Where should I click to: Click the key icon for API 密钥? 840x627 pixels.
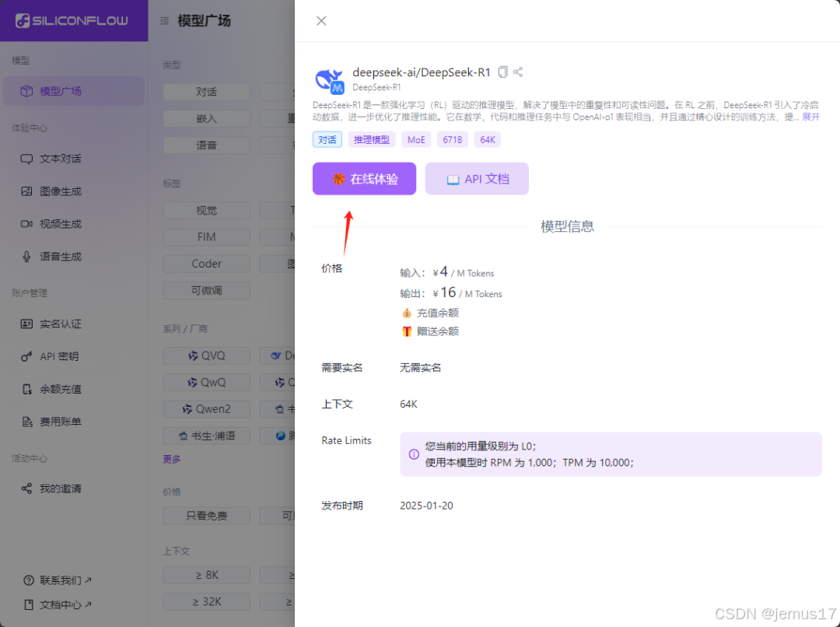tap(26, 356)
